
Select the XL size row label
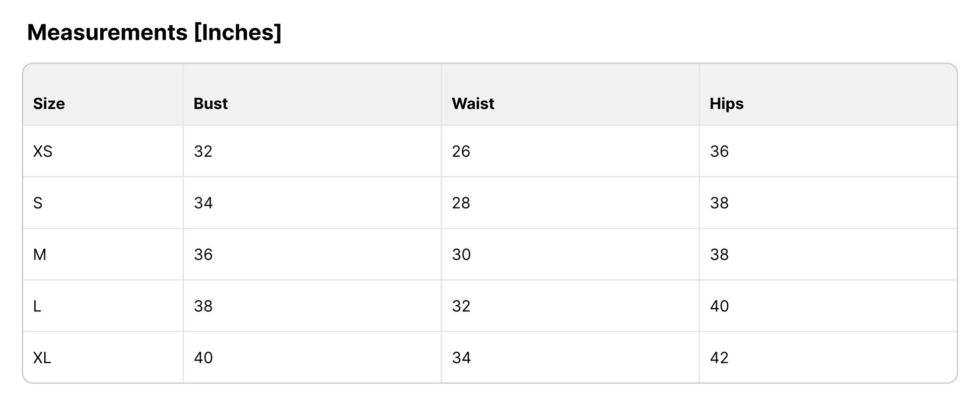click(x=42, y=358)
